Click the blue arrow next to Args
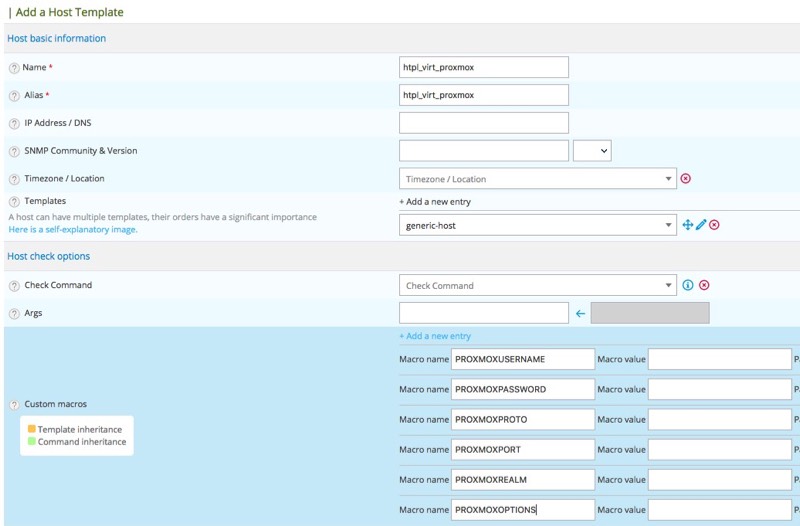Viewport: 800px width, 526px height. (580, 314)
